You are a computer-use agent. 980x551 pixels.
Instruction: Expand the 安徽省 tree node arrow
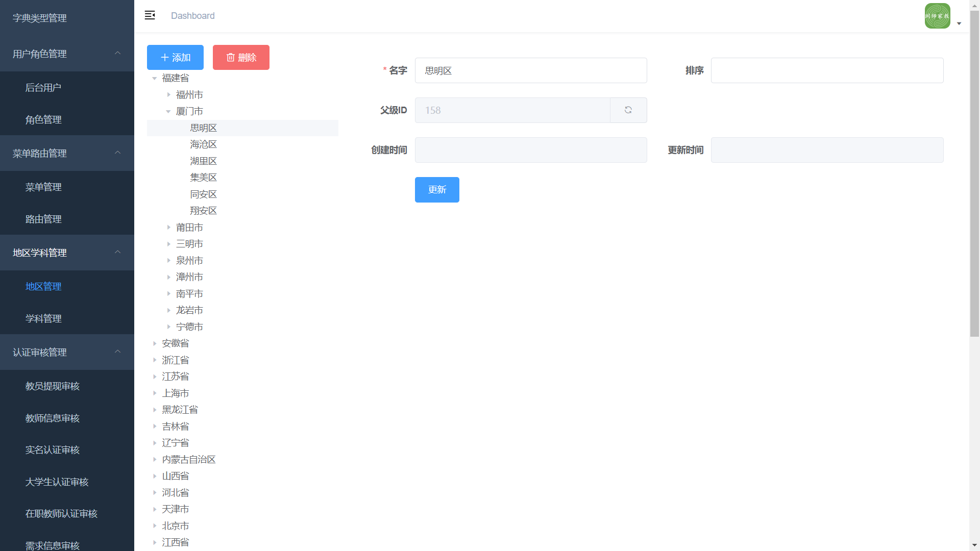155,343
